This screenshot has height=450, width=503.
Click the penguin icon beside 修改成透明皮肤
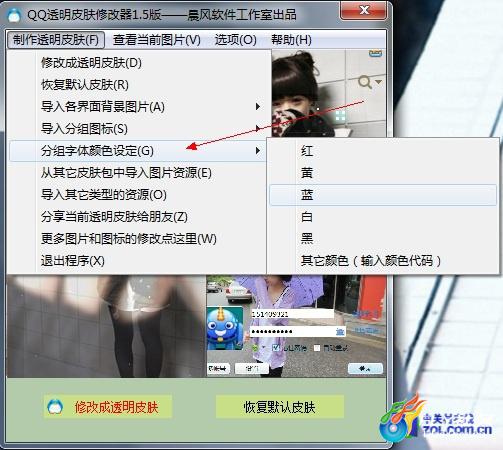coord(55,407)
